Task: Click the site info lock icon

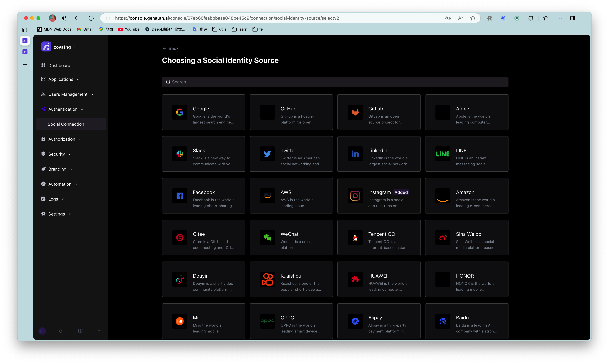Action: (108, 18)
